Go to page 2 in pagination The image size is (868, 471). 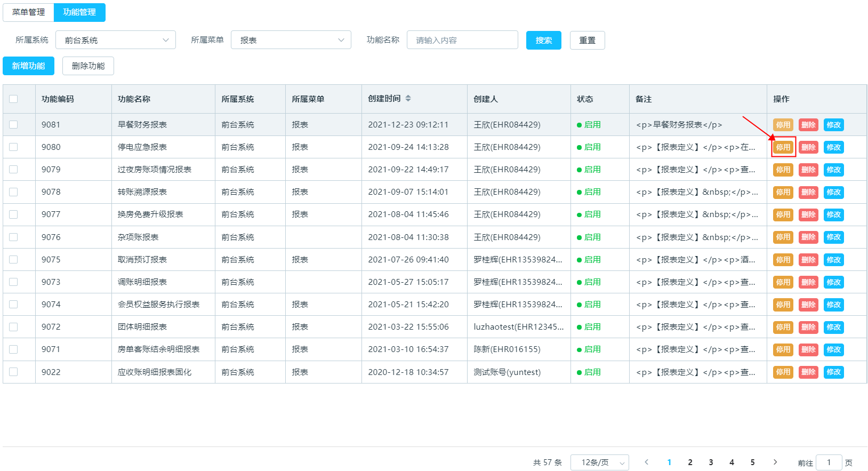tap(690, 462)
